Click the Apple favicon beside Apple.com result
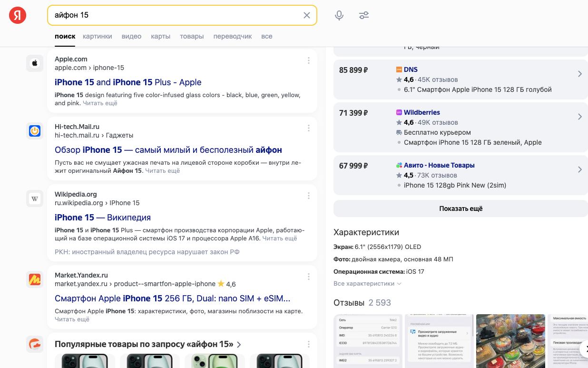 click(x=35, y=63)
